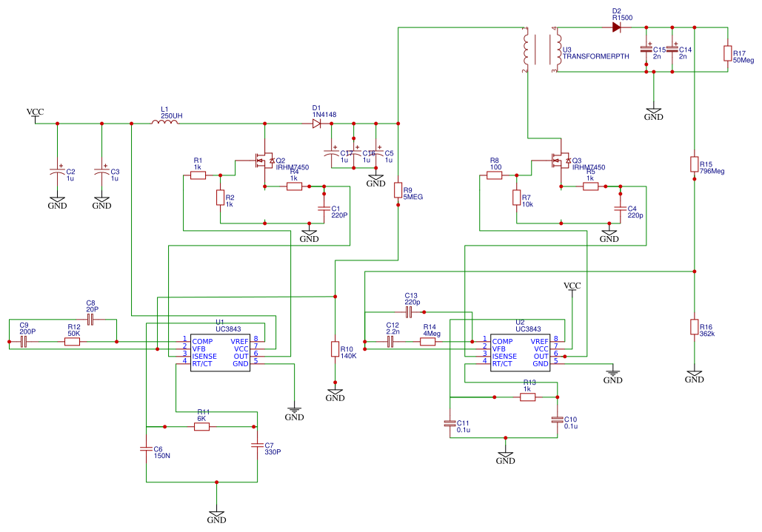Select resistor R15 796Meg
Screen dimensions: 762x532
pyautogui.click(x=695, y=164)
